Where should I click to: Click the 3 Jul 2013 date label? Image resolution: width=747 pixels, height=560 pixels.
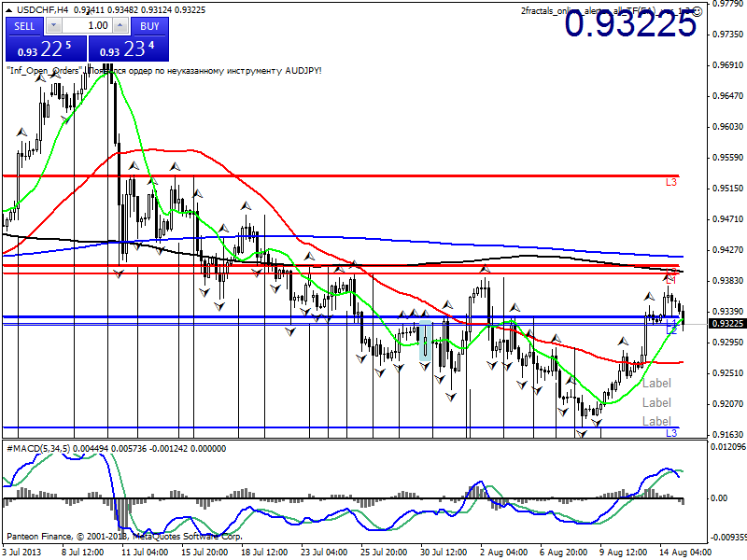(22, 553)
